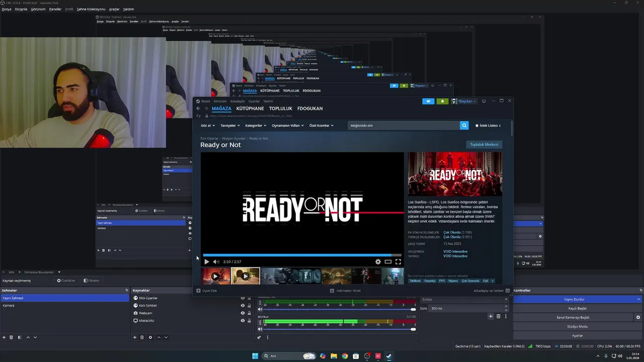
Task: Switch to Steam KÜTÜPHANE tab
Action: coord(250,109)
